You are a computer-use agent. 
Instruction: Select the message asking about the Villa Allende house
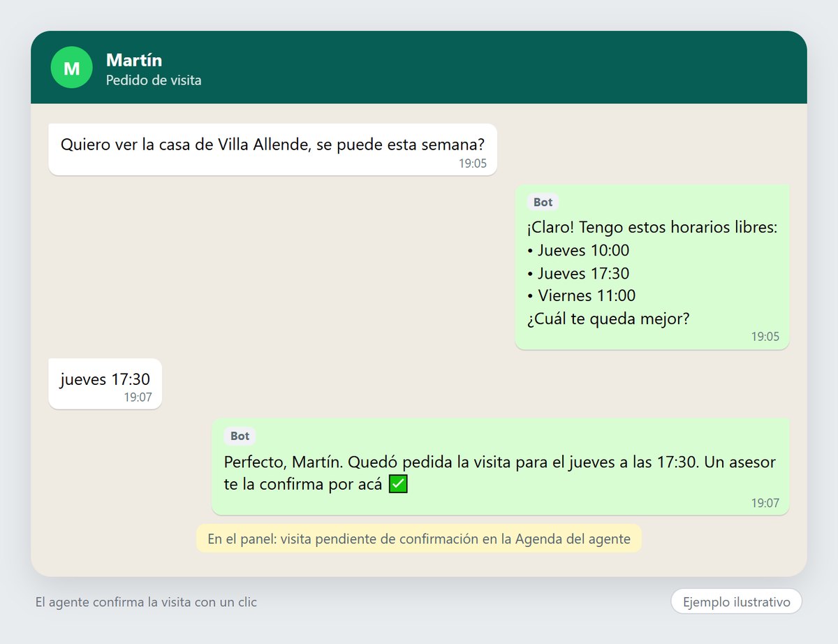272,149
